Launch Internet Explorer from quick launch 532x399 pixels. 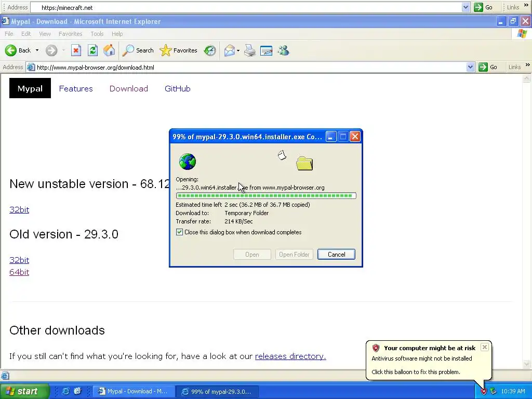(65, 391)
